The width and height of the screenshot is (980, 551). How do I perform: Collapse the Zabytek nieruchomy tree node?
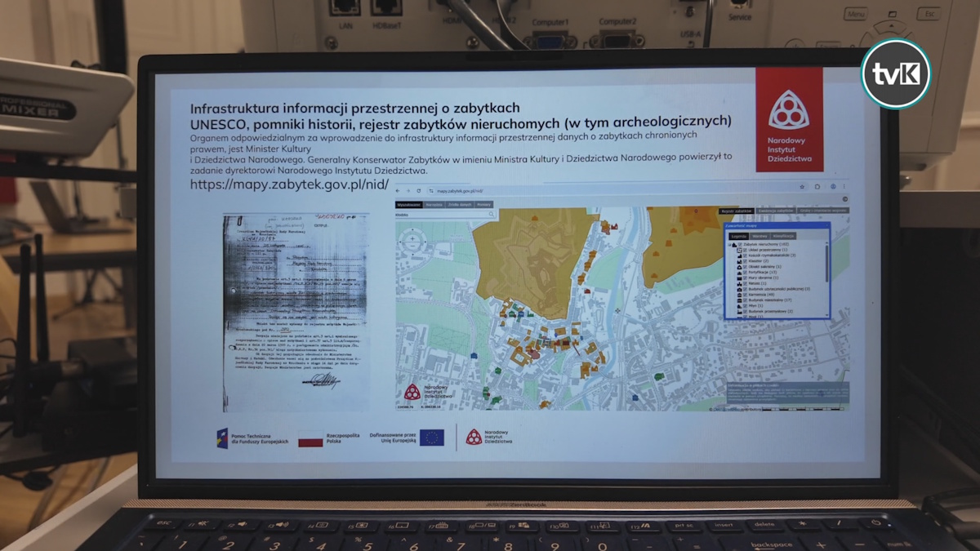click(728, 244)
